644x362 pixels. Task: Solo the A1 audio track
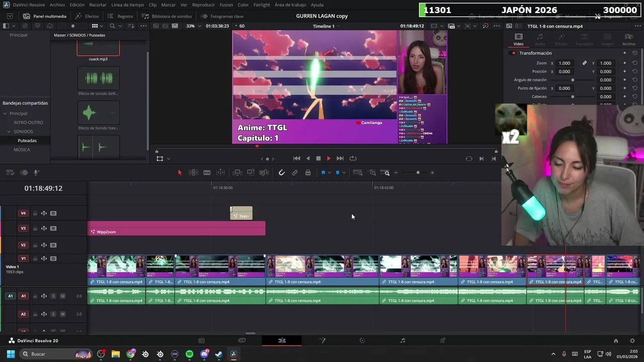53,296
